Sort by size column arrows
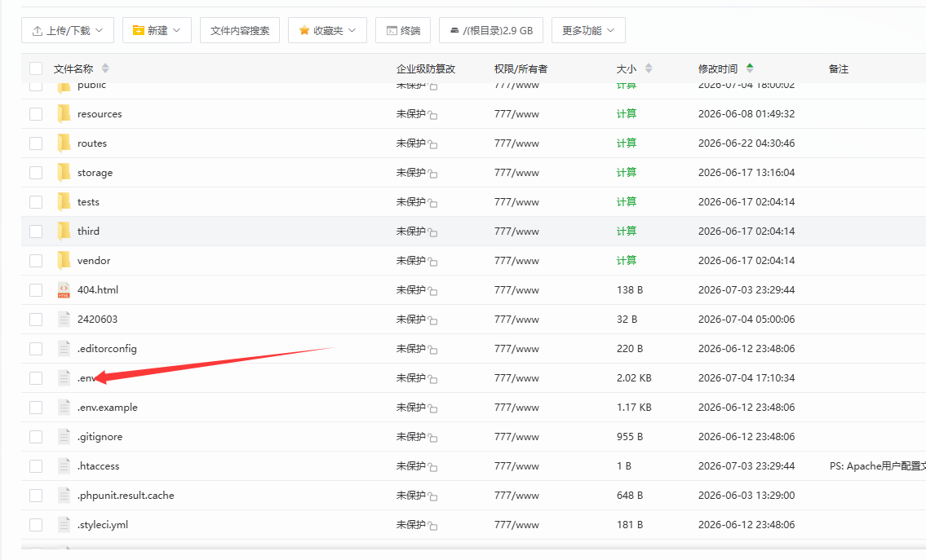The image size is (926, 560). 649,68
